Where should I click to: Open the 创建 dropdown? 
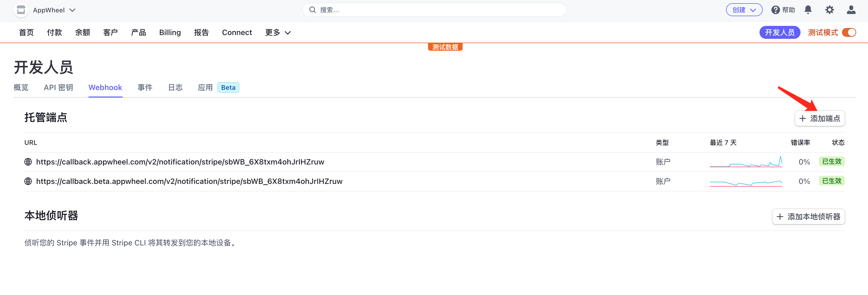pyautogui.click(x=744, y=10)
